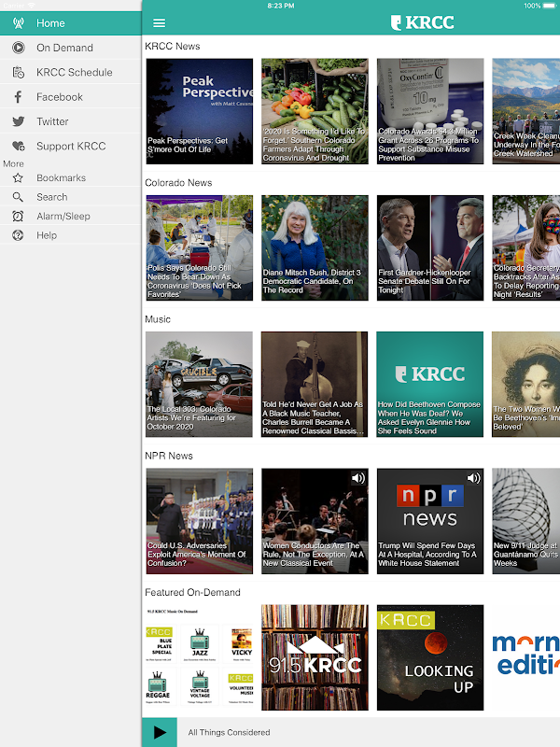Screen dimensions: 560x747
Task: Open 91.5 KRCC Music On Demand tile
Action: coord(200,657)
